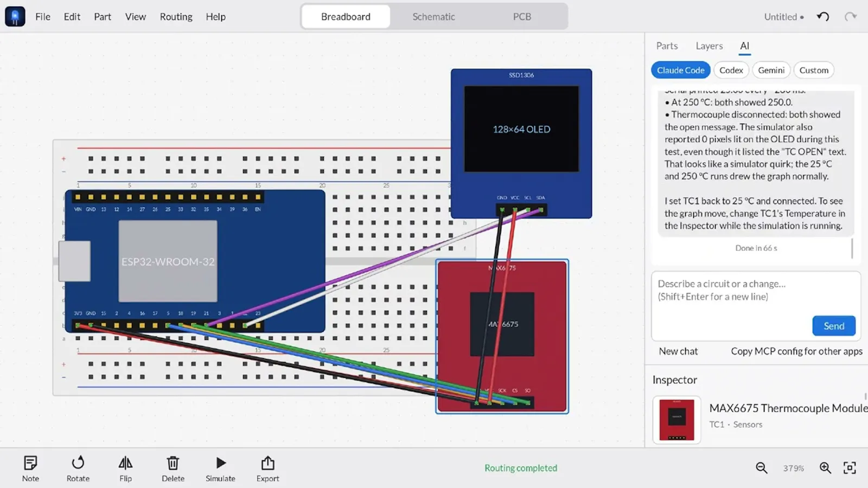Copy MCP config for other apps
Screen dimensions: 868x488
point(796,351)
